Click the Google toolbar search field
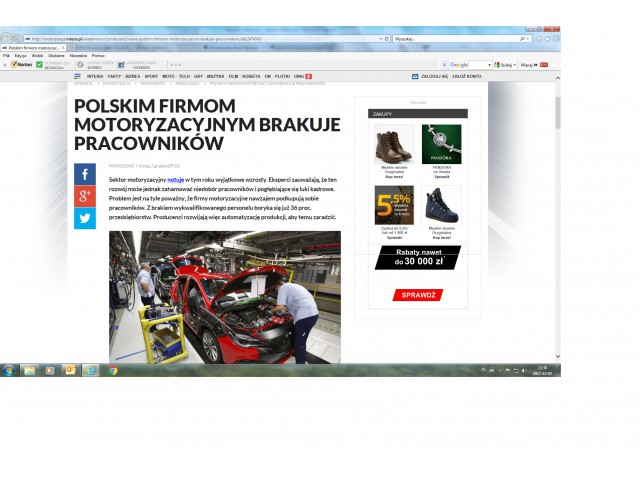 (476, 64)
